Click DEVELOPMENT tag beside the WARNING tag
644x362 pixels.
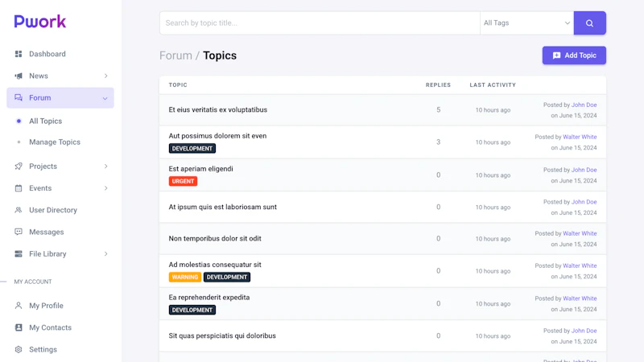point(227,277)
